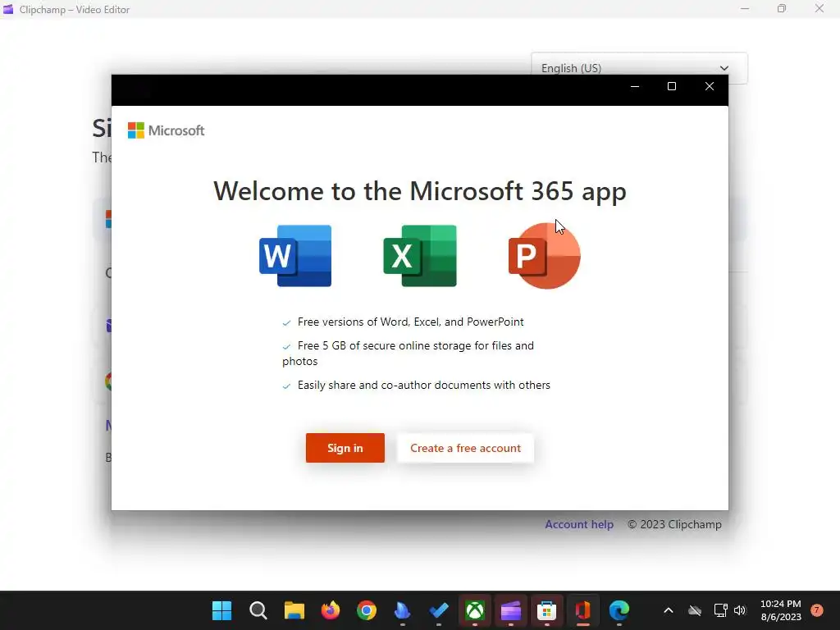Open File Explorer from the taskbar

coord(294,610)
